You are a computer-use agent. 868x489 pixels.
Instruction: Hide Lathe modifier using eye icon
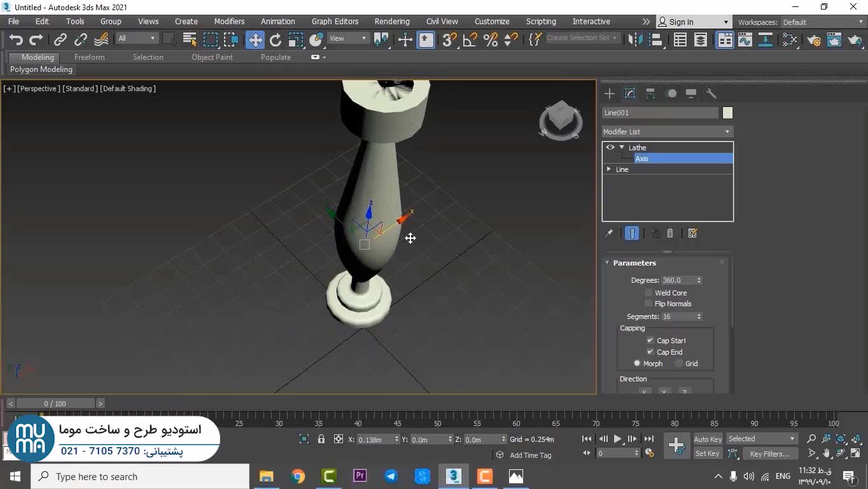click(610, 147)
